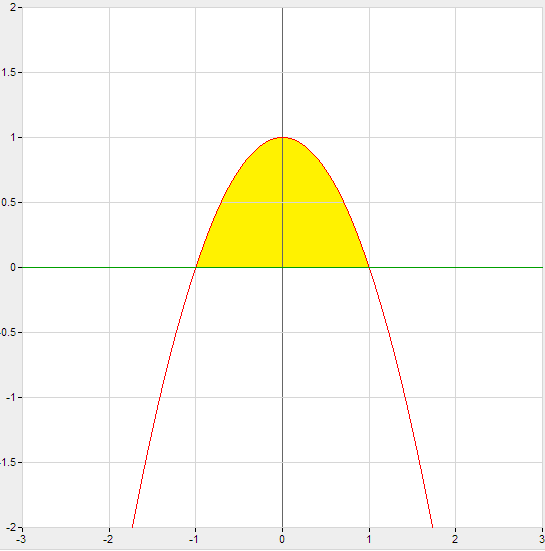Select the y-axis label "1"
Viewport: 545px width, 551px height.
coord(13,137)
